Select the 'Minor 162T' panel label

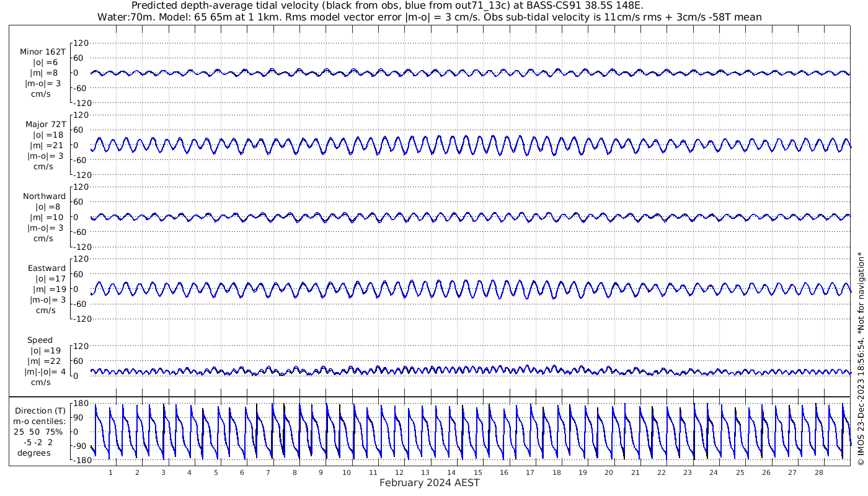43,52
